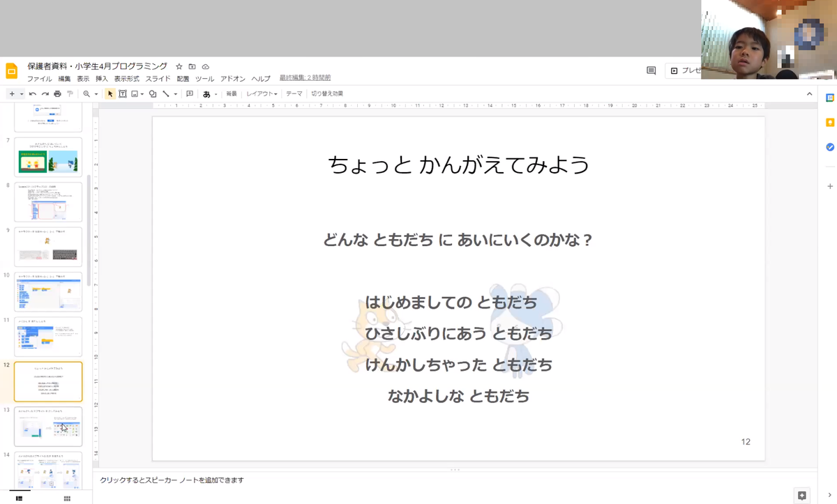This screenshot has width=837, height=504.
Task: Open the new slide layout dropdown arrow
Action: pos(22,94)
